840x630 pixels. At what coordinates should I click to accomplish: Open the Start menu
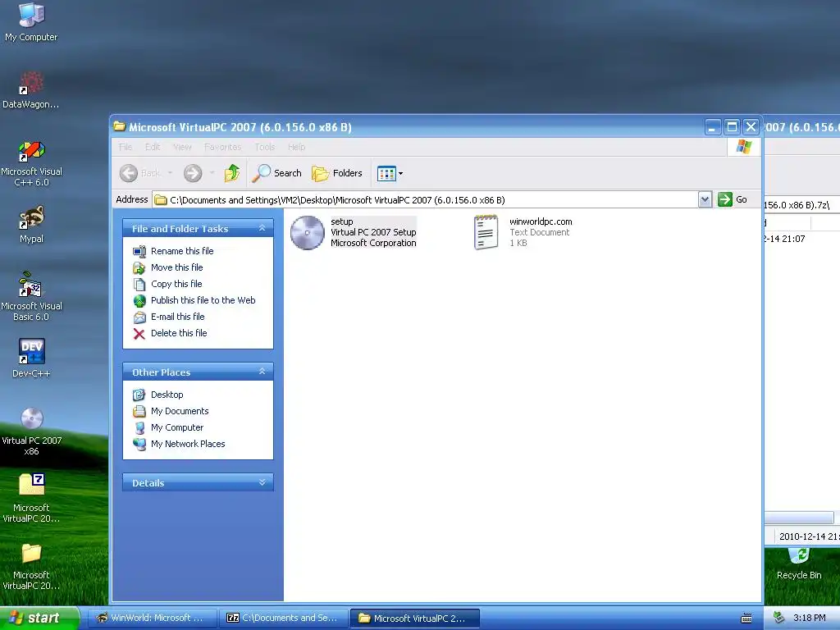point(39,618)
